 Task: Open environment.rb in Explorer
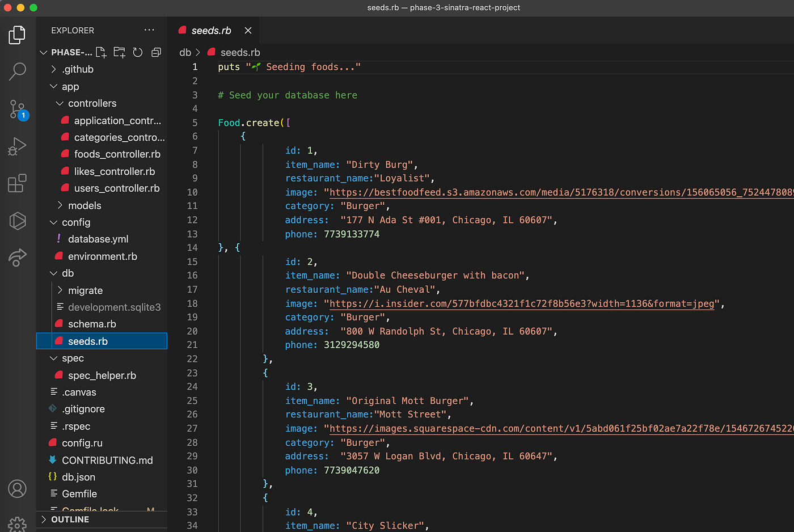(102, 256)
